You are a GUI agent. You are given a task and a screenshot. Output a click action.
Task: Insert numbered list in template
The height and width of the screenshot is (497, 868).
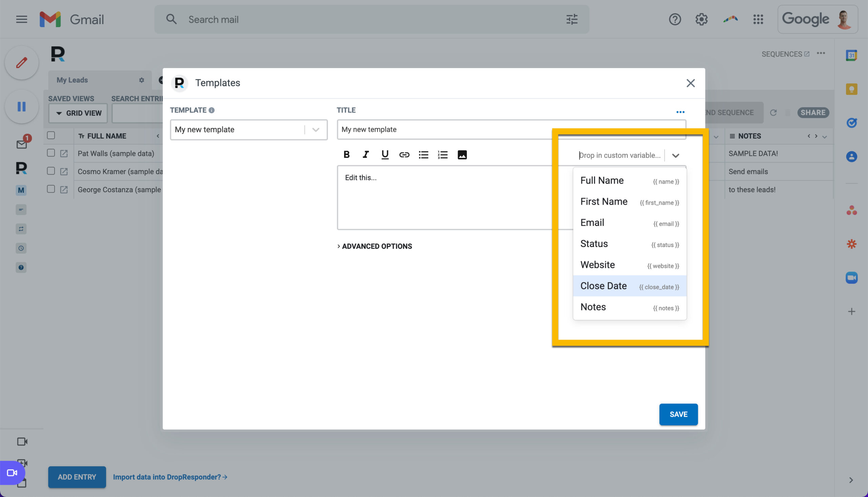point(442,154)
